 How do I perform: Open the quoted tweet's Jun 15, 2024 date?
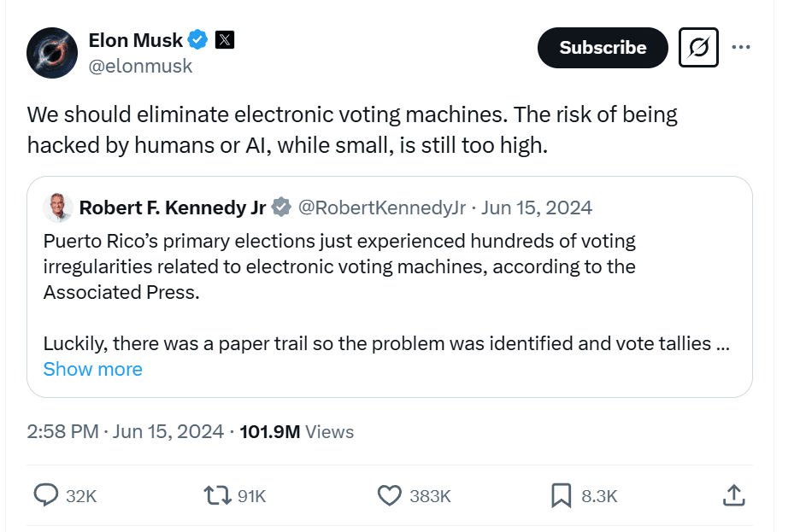(537, 208)
